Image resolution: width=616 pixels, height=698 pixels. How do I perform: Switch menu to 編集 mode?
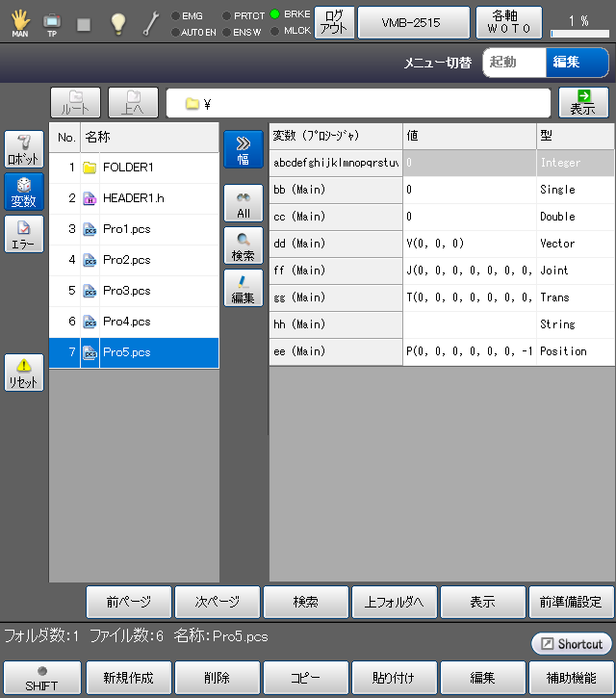(577, 63)
